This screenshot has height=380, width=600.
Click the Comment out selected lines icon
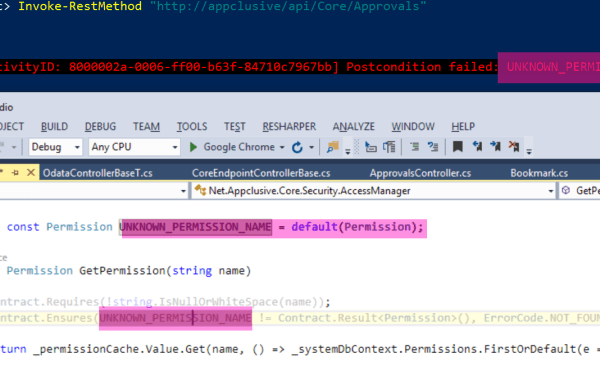click(x=414, y=147)
